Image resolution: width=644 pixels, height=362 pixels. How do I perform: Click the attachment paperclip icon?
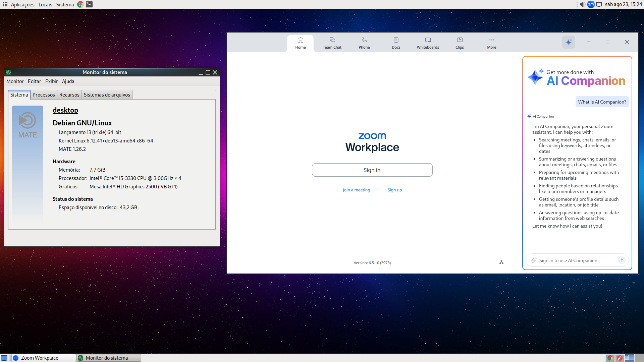[534, 260]
